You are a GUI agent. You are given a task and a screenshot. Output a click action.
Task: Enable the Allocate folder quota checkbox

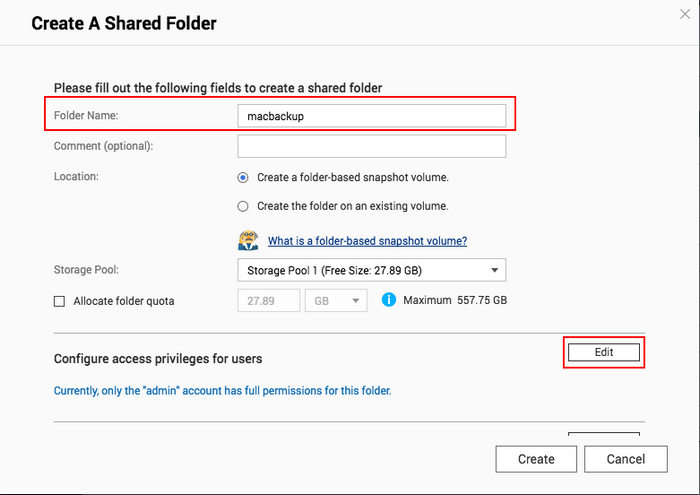pyautogui.click(x=59, y=301)
